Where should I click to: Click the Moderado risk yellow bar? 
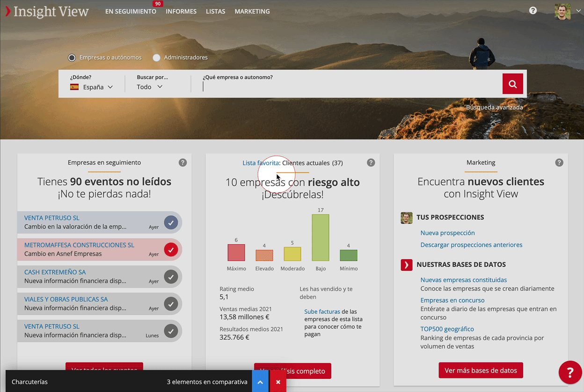tap(292, 254)
